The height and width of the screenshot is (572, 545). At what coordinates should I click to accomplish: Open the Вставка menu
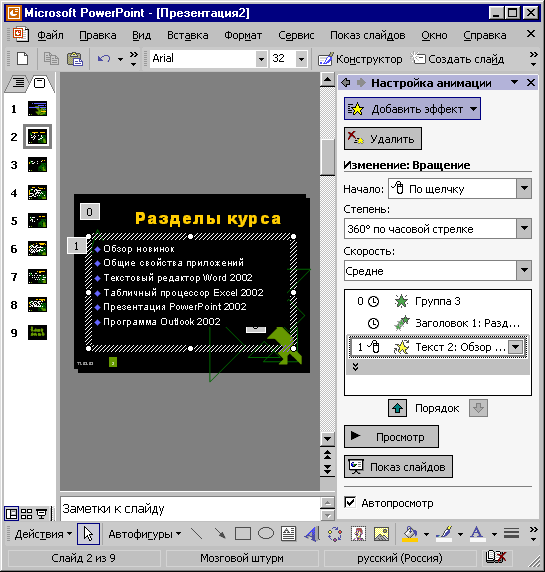coord(188,35)
